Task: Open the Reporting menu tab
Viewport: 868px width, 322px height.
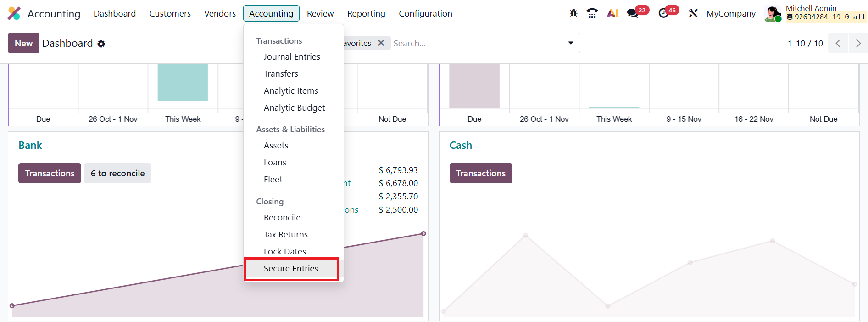Action: click(x=366, y=14)
